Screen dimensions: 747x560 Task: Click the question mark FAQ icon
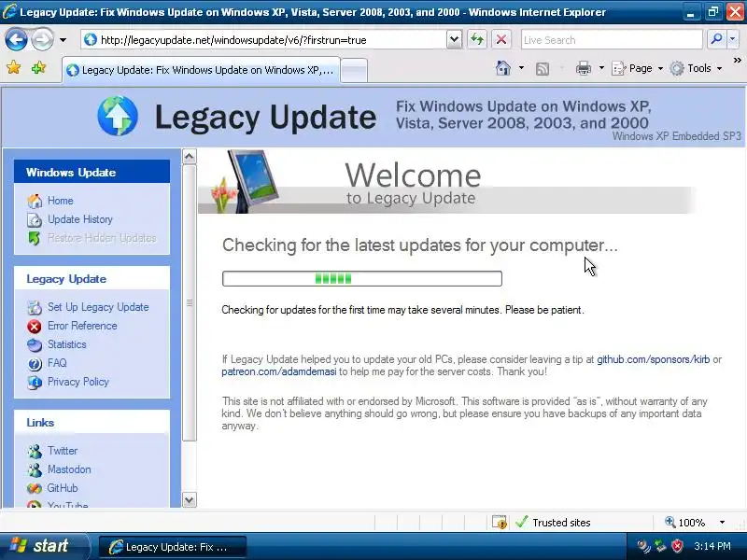(35, 364)
